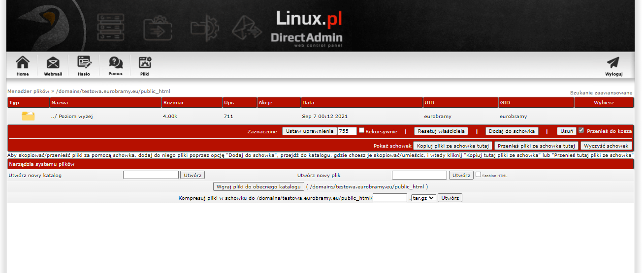
Task: Open Szukanie zaawansowane link
Action: point(601,92)
